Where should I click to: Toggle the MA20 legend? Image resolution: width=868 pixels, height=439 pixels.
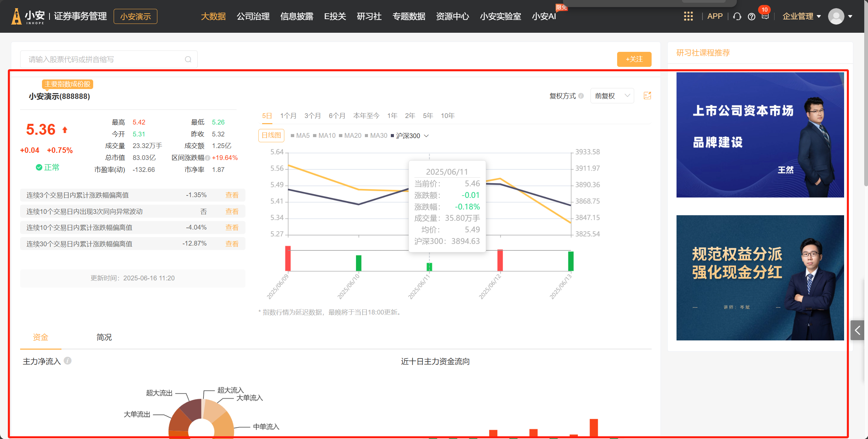point(350,136)
